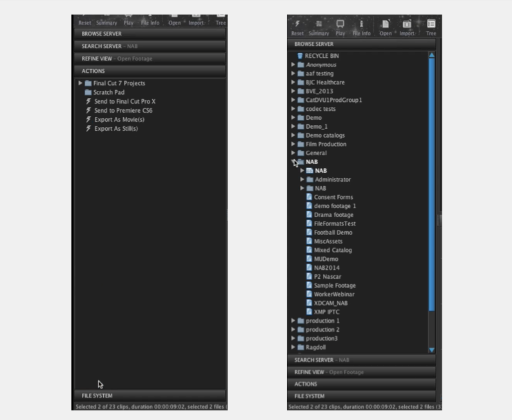Expand the production3 folder

293,338
